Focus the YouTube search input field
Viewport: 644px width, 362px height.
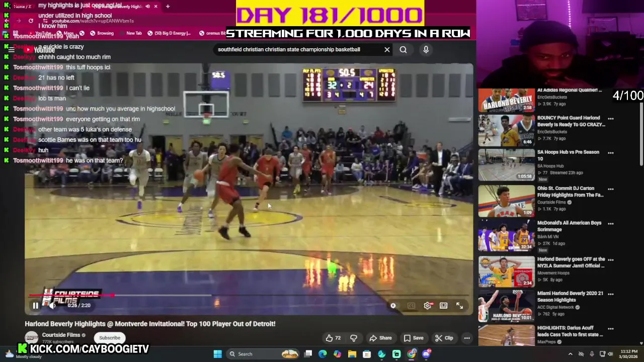298,49
